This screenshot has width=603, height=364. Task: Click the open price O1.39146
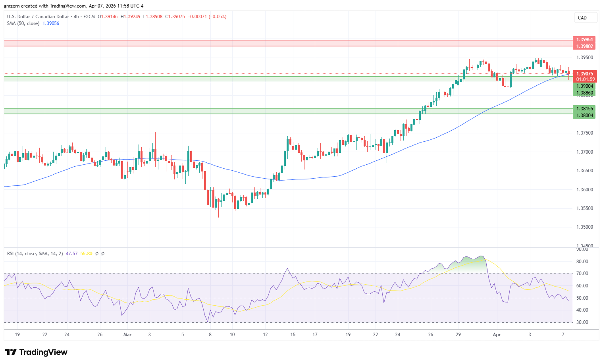(x=108, y=17)
